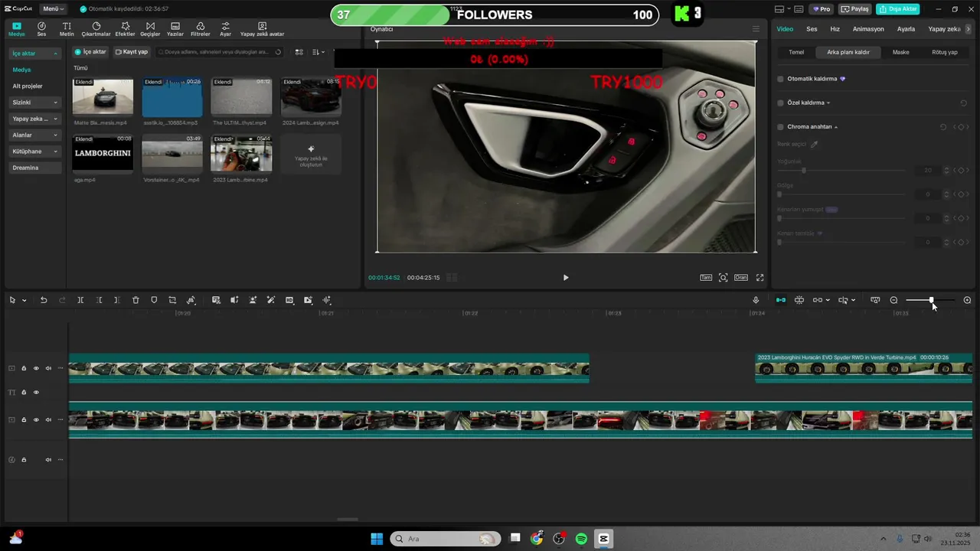Open the media sort dropdown
This screenshot has width=980, height=551.
point(318,52)
